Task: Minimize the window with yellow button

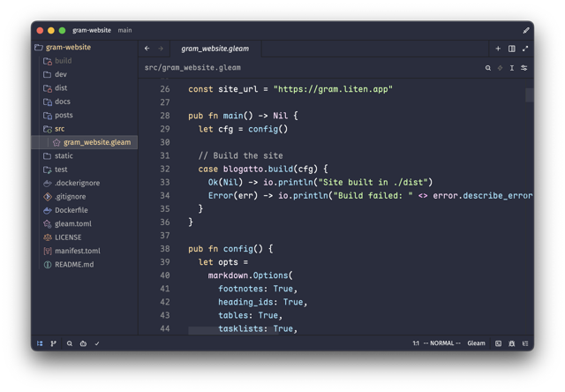Action: pos(51,31)
